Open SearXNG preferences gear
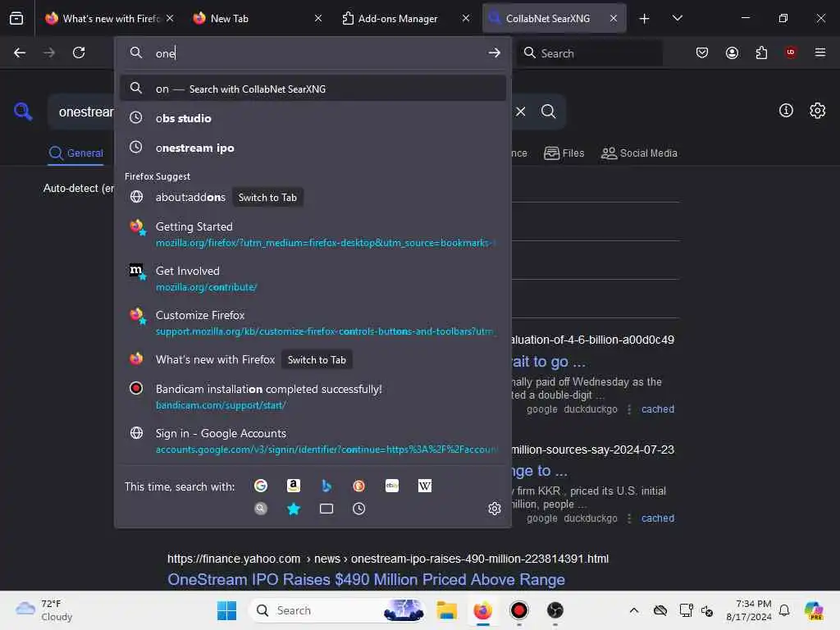The width and height of the screenshot is (840, 630). [x=818, y=111]
